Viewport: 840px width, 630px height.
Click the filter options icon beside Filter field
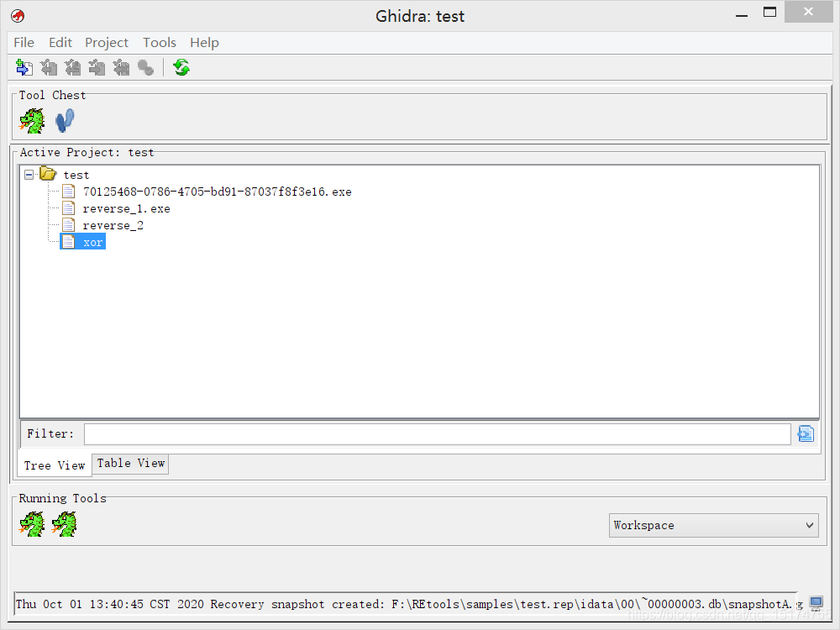806,434
